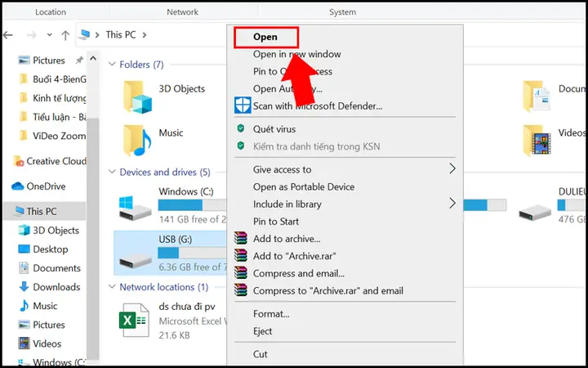588x368 pixels.
Task: Select the 3D Objects folder icon in main pane
Action: [x=137, y=96]
